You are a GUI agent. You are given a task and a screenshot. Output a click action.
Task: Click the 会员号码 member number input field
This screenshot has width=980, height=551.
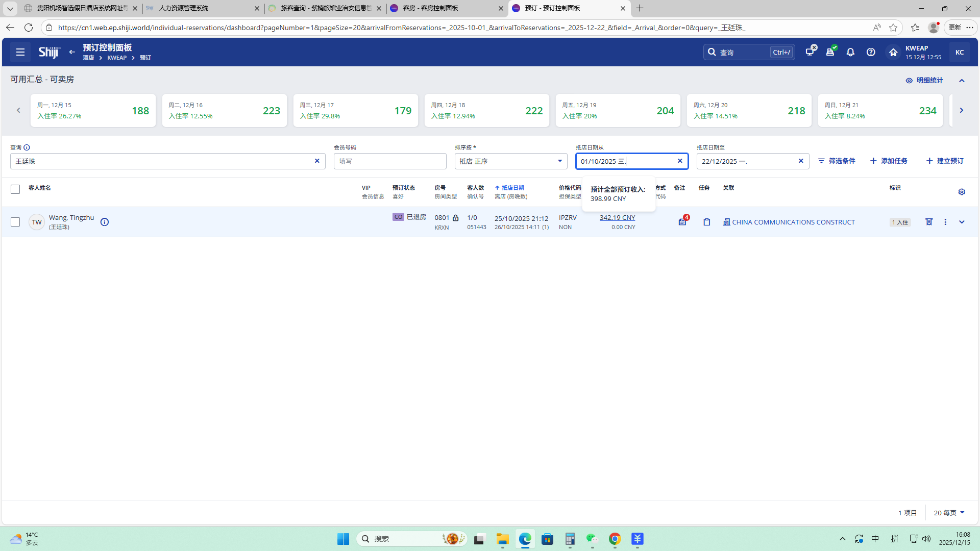(x=390, y=161)
